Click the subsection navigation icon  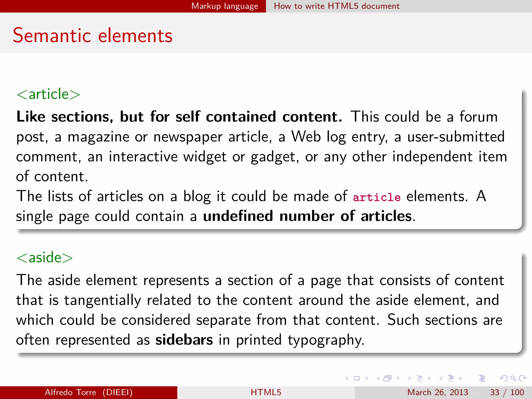click(420, 378)
